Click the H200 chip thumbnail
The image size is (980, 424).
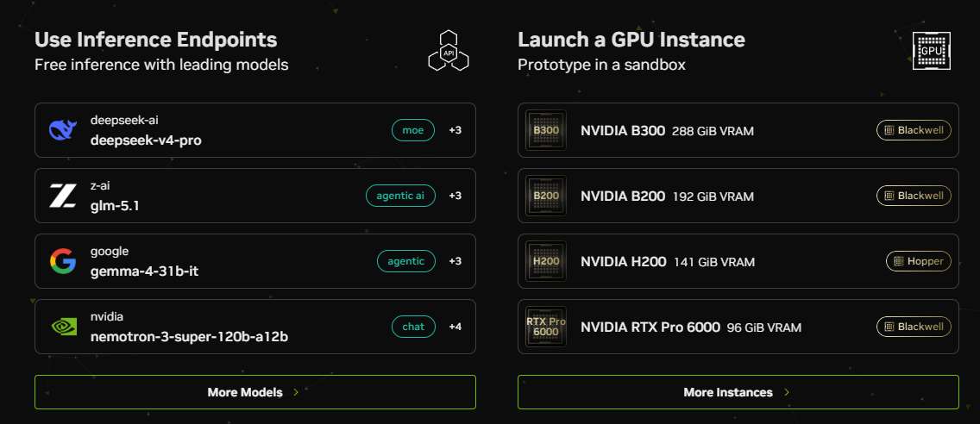[x=546, y=261]
